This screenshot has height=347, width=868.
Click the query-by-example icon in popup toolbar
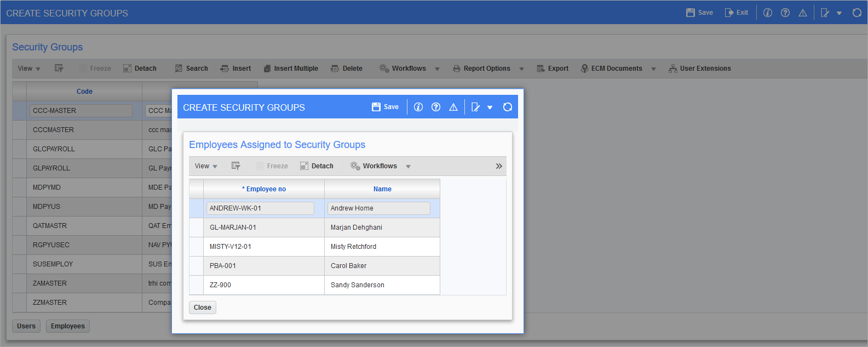236,166
